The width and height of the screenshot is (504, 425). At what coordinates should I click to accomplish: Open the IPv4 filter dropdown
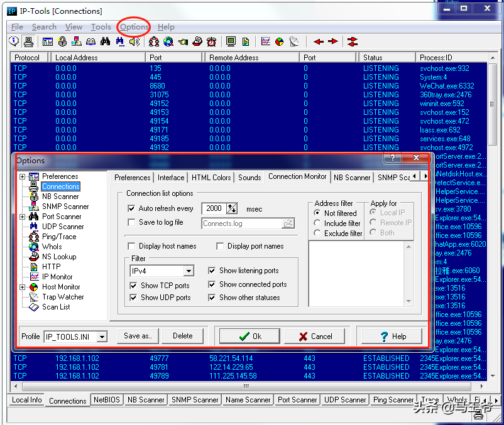tap(187, 270)
